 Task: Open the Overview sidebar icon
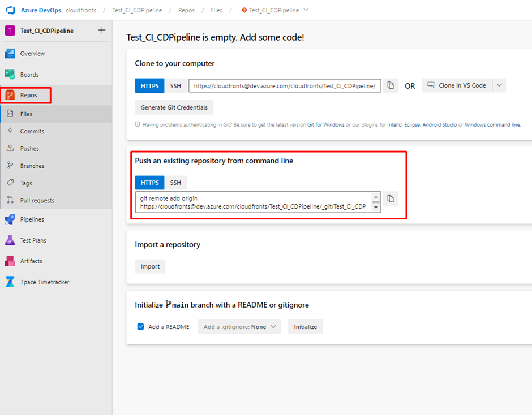10,54
